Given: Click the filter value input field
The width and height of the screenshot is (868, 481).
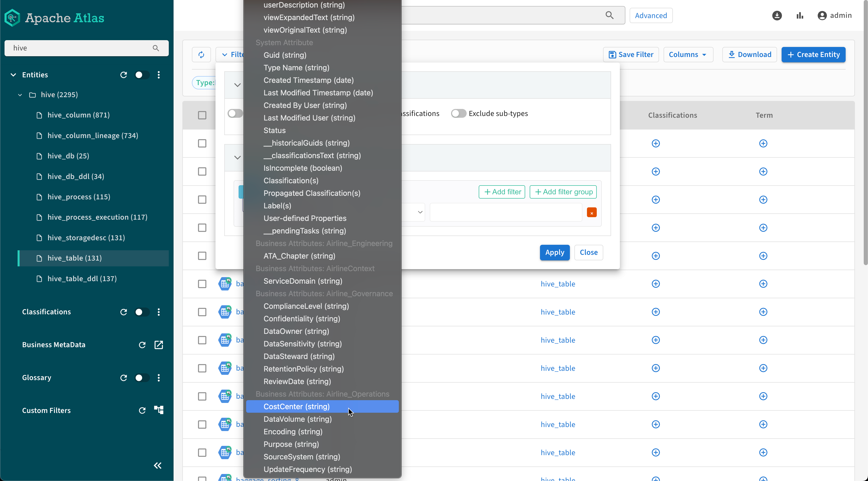Looking at the screenshot, I should coord(506,212).
